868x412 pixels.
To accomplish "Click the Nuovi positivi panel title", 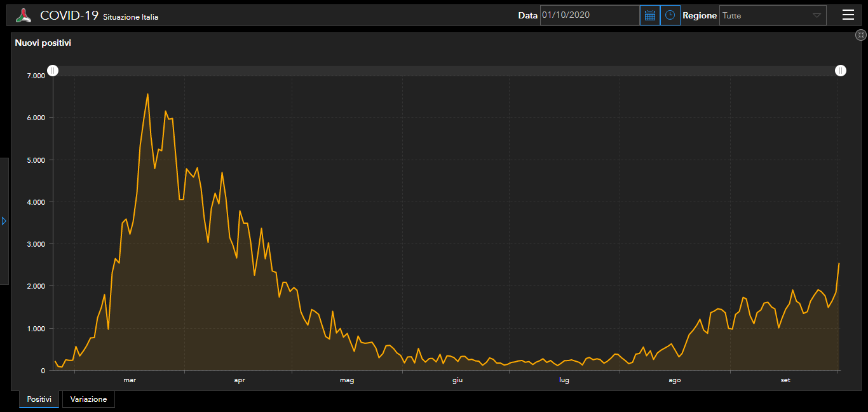I will [x=43, y=43].
